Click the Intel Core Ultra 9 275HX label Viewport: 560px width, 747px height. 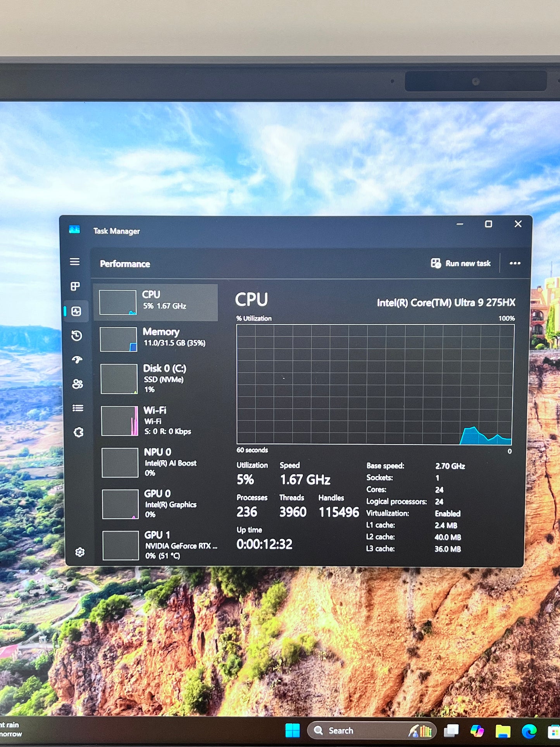[446, 303]
